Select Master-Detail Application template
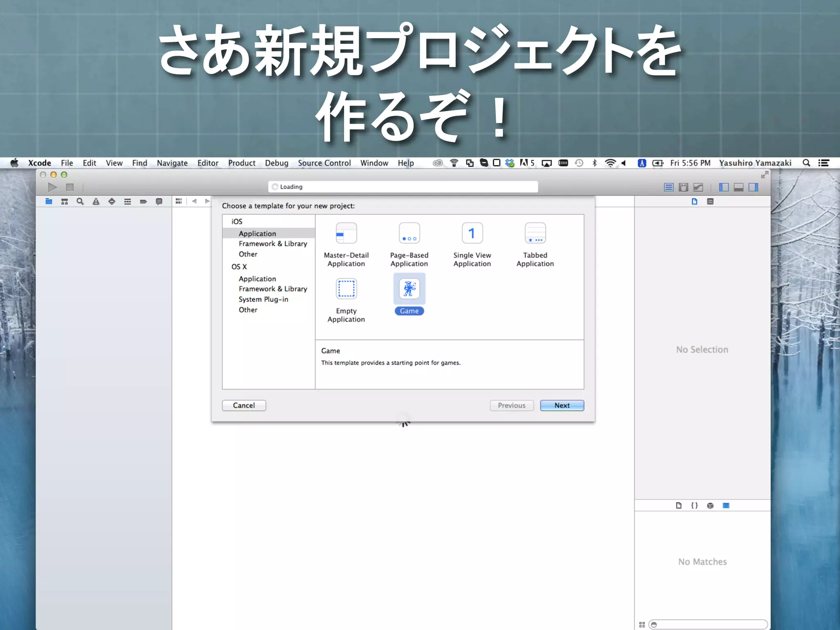The image size is (840, 630). click(x=346, y=245)
